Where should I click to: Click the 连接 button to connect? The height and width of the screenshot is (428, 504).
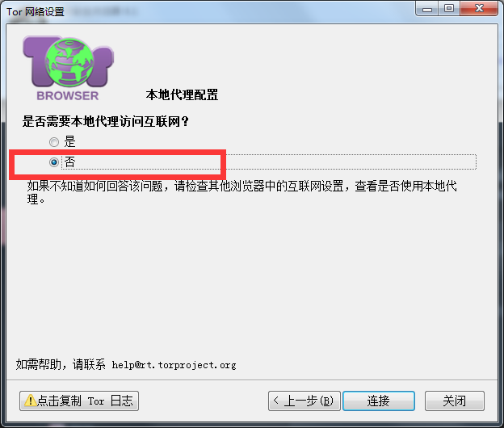(x=379, y=401)
